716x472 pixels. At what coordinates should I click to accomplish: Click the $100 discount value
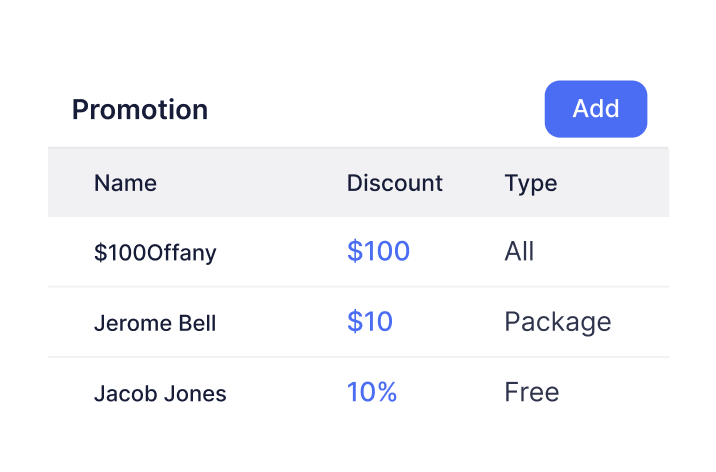[378, 252]
